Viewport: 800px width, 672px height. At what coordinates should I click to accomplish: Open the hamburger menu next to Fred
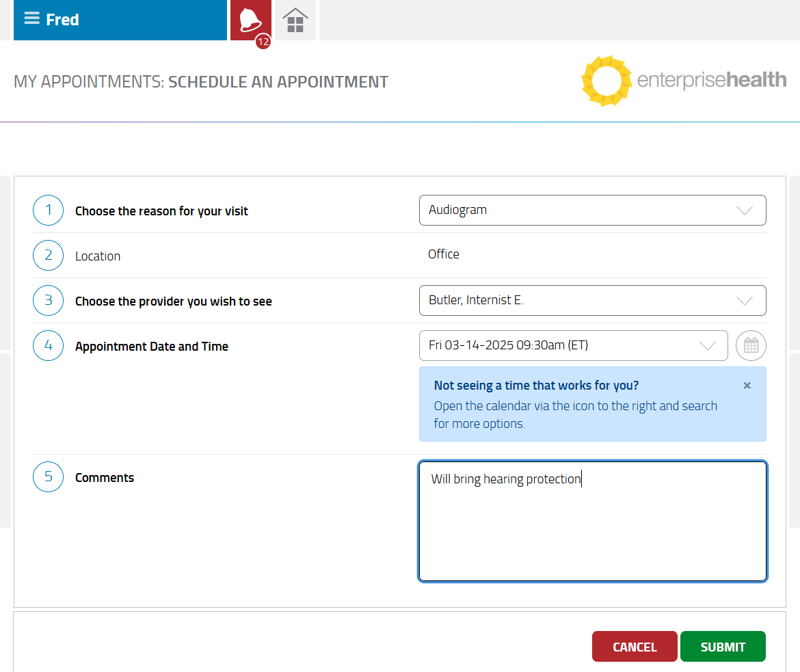pyautogui.click(x=31, y=19)
